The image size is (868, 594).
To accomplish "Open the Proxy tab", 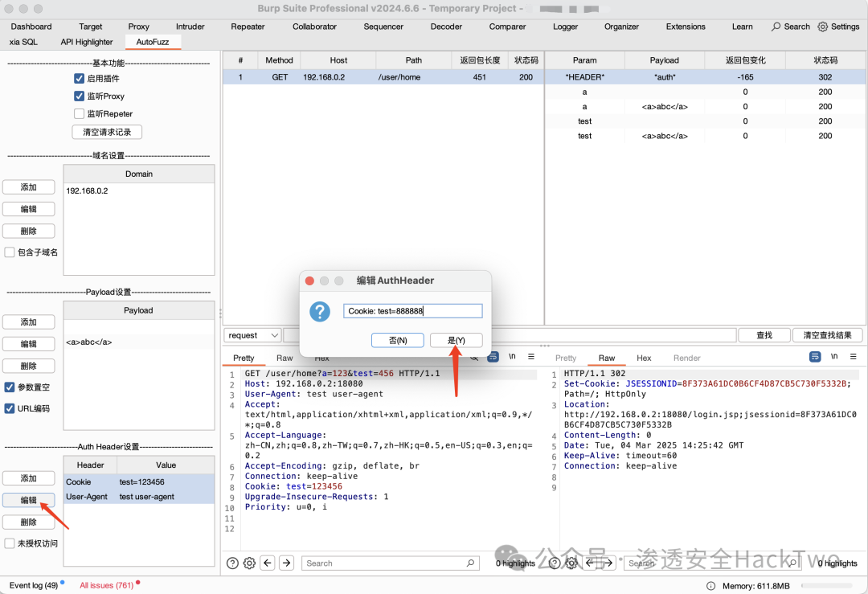I will [x=138, y=27].
